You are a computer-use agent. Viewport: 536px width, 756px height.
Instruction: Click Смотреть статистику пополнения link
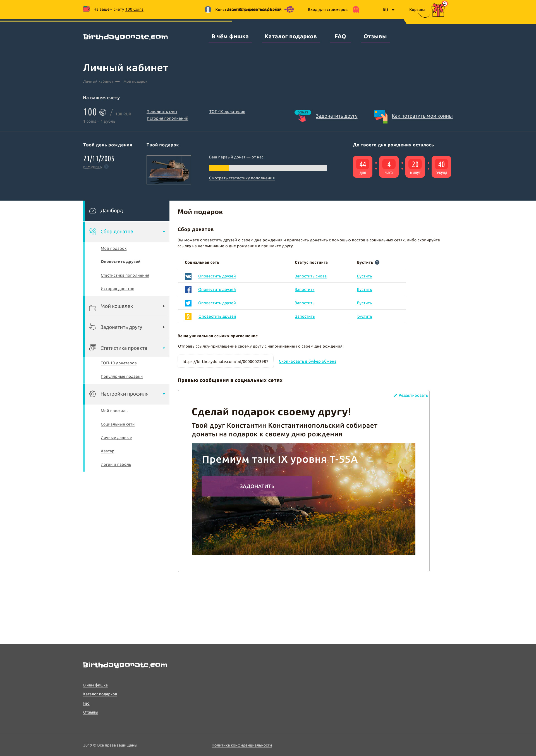[x=241, y=178]
